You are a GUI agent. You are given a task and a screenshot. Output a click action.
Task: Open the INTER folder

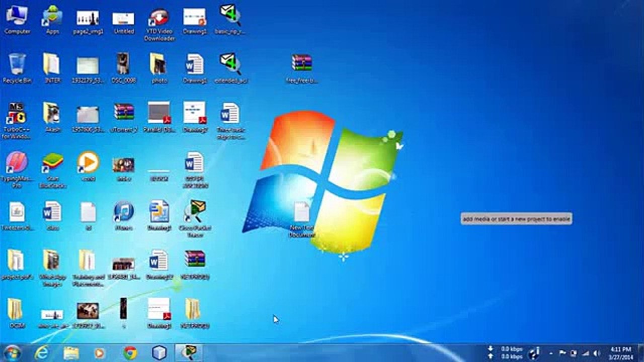click(52, 68)
